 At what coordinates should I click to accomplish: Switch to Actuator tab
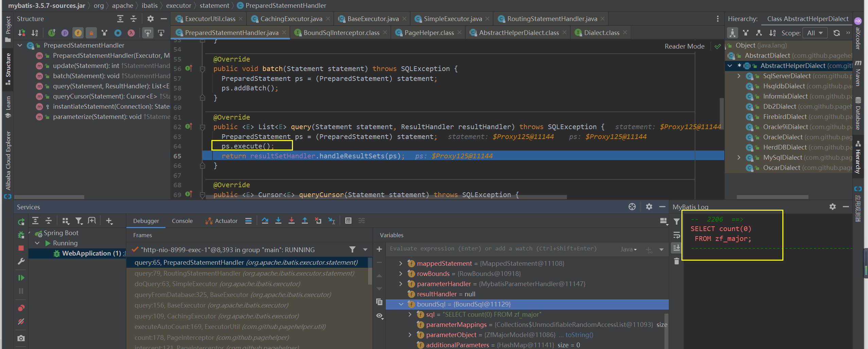click(x=222, y=221)
